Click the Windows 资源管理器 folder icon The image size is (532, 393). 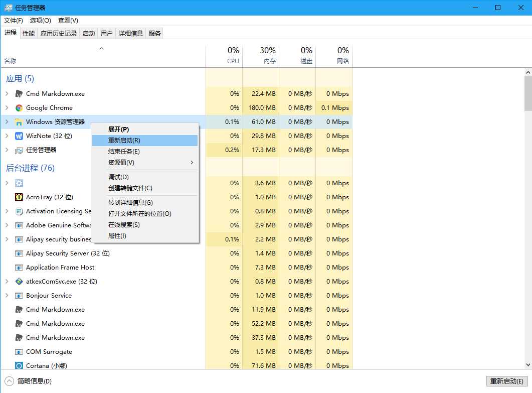tap(19, 122)
